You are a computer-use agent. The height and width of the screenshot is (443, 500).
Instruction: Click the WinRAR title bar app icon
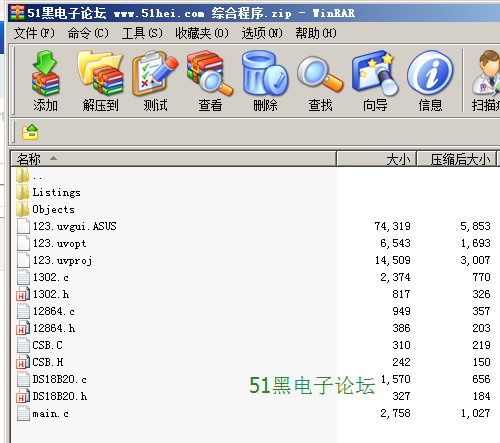coord(17,13)
